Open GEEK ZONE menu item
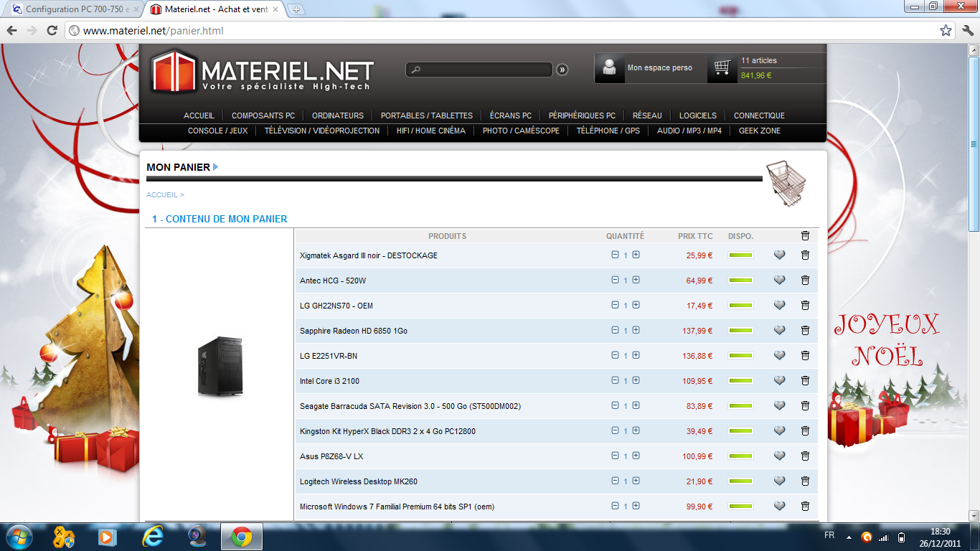Image resolution: width=980 pixels, height=551 pixels. [759, 131]
